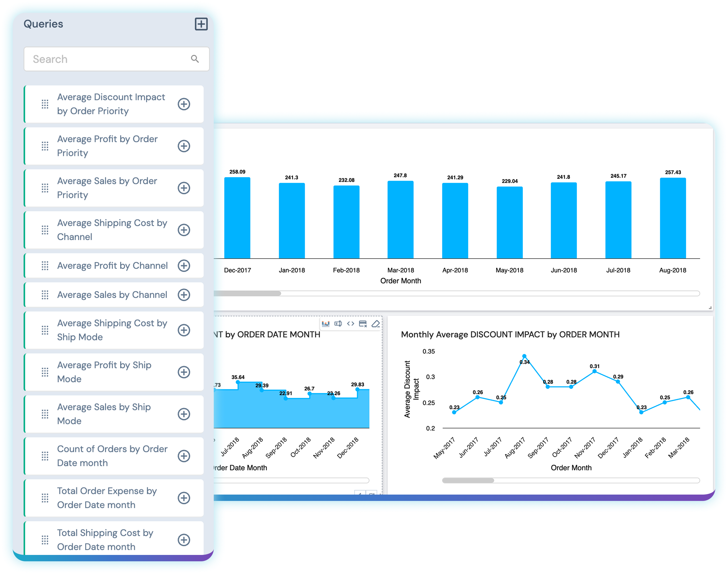
Task: Click the rename icon on chart toolbar
Action: click(338, 324)
